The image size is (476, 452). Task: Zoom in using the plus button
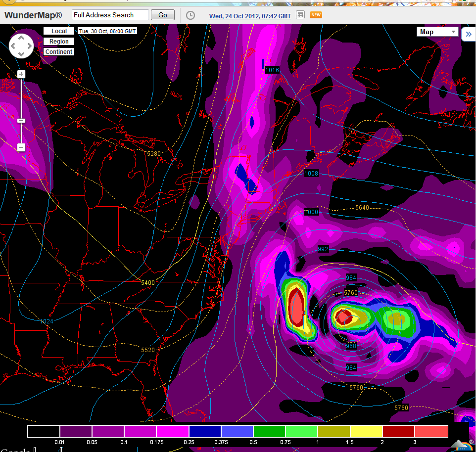[x=21, y=74]
